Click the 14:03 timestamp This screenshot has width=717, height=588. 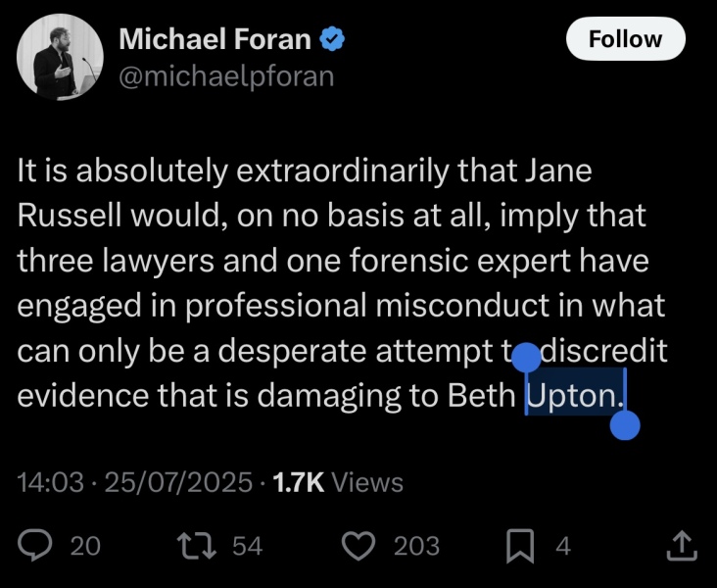50,482
